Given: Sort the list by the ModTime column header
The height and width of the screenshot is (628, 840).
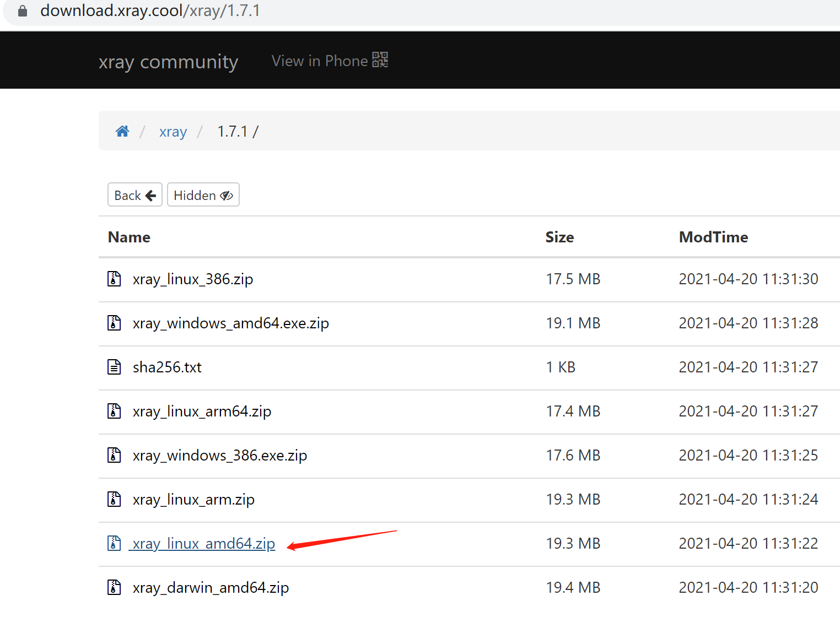Looking at the screenshot, I should point(713,237).
